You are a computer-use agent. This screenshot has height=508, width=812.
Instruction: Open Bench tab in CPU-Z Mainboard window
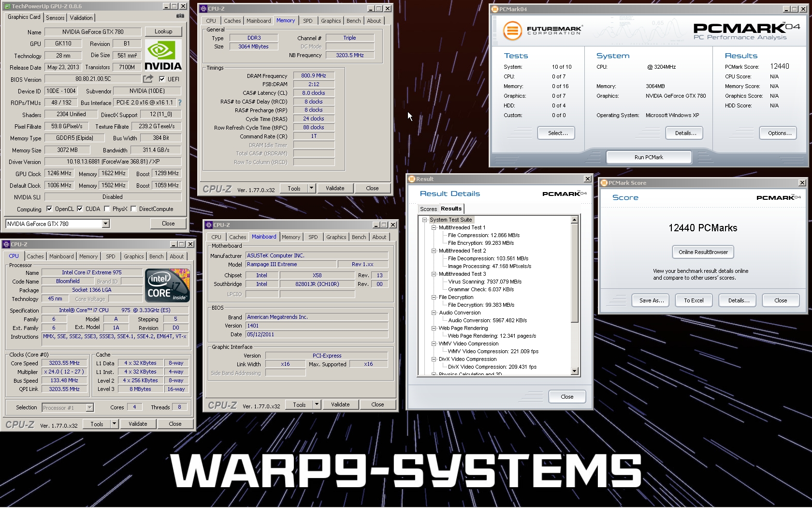359,237
